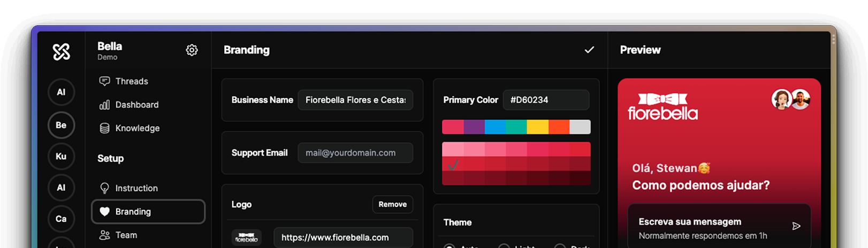Switch to the Ku workspace

(61, 156)
